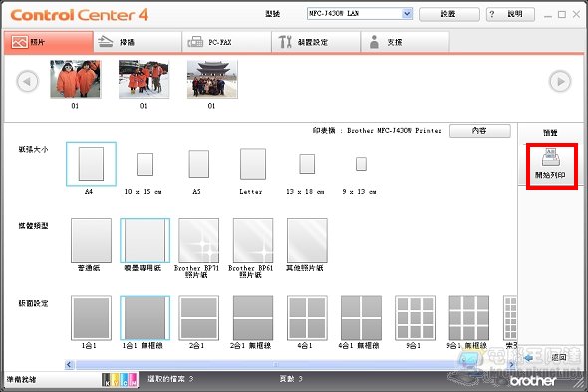Select the 2-in-1 borderless layout
The width and height of the screenshot is (588, 392).
[253, 317]
